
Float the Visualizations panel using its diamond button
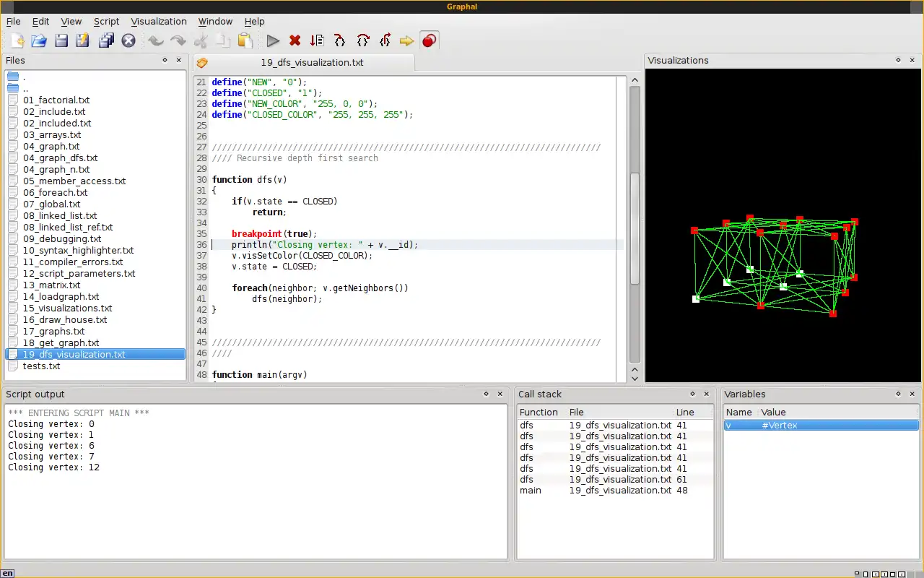tap(898, 61)
